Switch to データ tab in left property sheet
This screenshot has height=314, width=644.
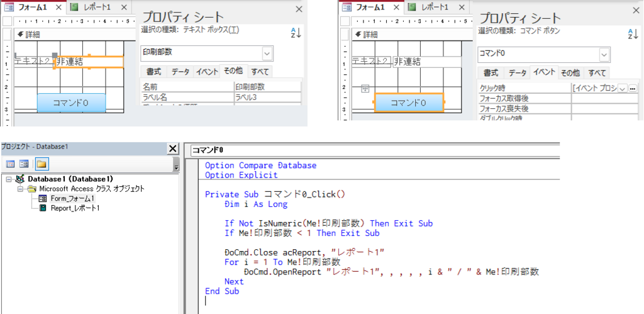[180, 72]
